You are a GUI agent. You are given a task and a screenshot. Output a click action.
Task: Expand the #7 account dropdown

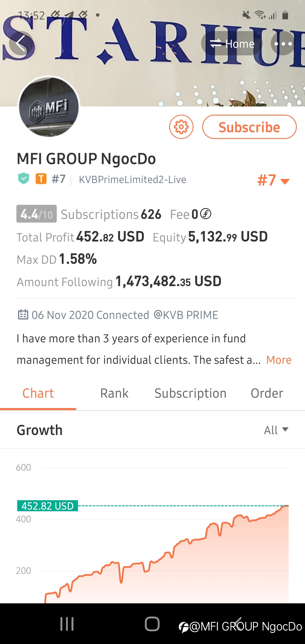pos(273,180)
